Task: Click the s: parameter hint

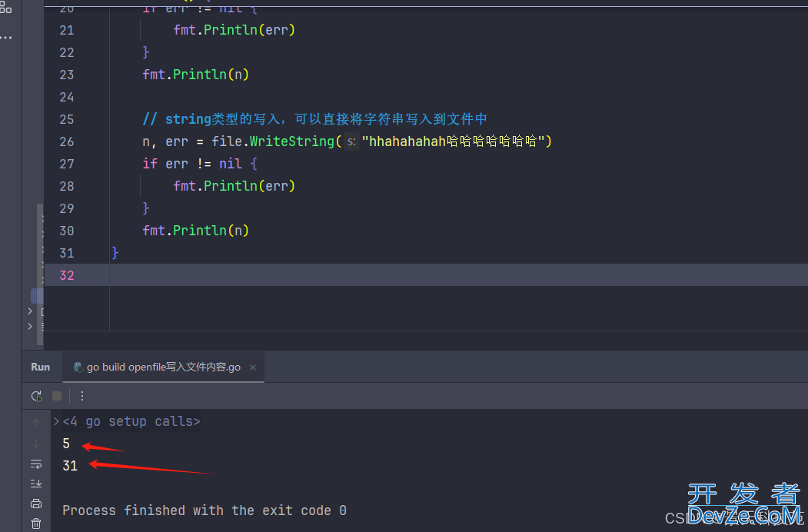Action: pyautogui.click(x=351, y=141)
